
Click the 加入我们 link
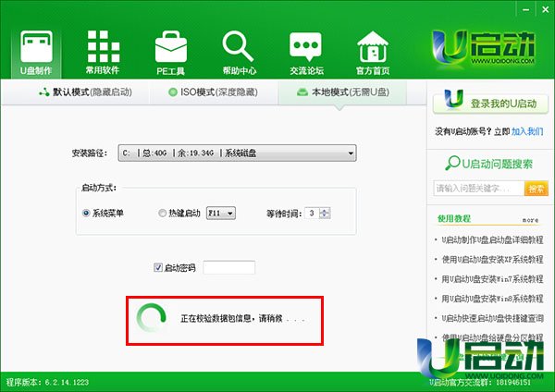[x=527, y=131]
